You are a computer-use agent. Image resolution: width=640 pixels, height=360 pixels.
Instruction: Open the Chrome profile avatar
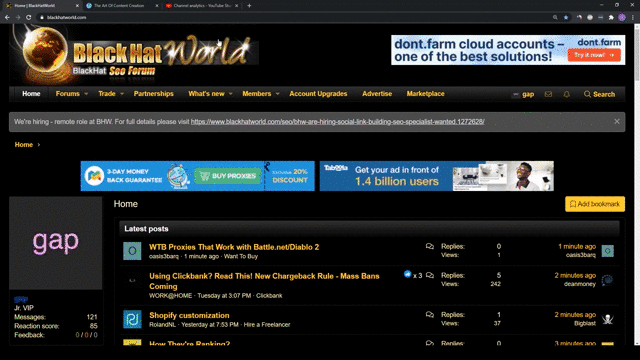(622, 18)
